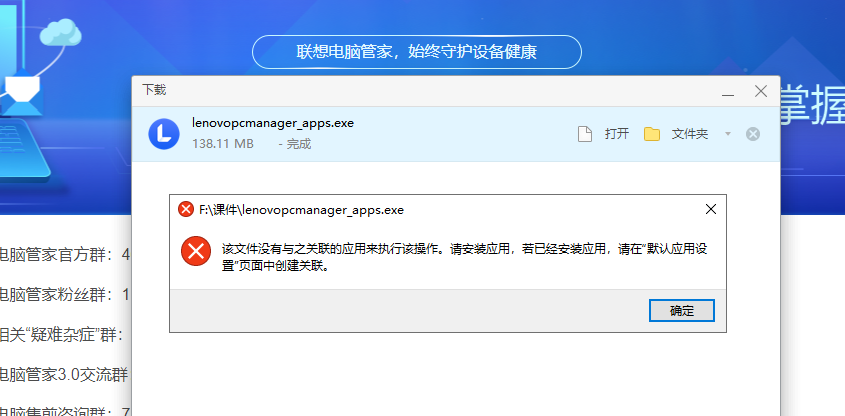Open the downloaded file via 打开

pyautogui.click(x=617, y=134)
